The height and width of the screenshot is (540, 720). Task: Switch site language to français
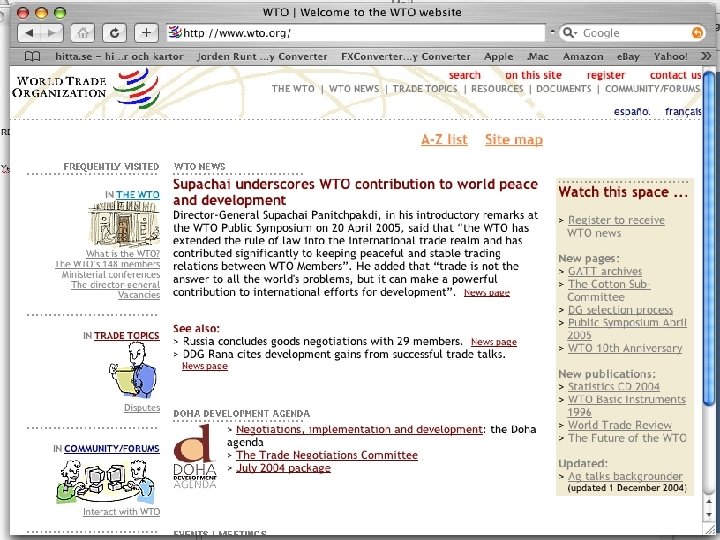tap(683, 112)
